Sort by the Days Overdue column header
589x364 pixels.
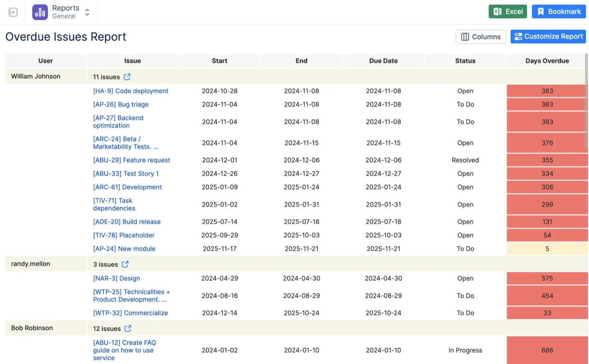(x=547, y=60)
